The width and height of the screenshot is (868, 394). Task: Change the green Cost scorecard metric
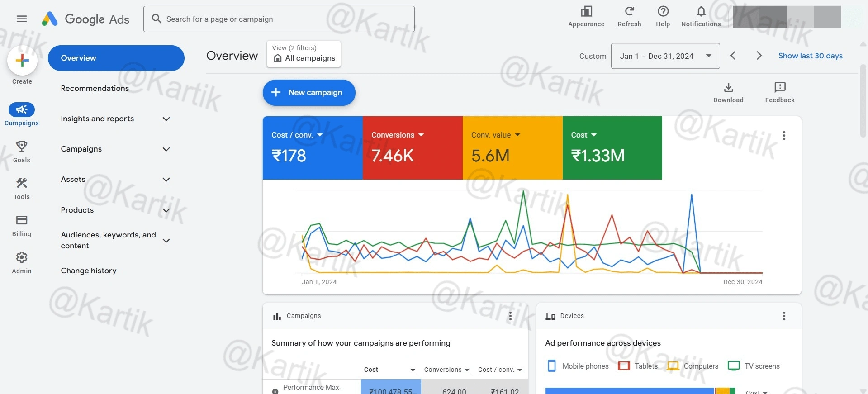tap(583, 135)
